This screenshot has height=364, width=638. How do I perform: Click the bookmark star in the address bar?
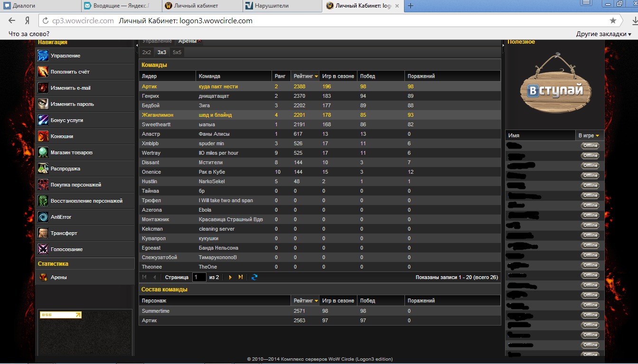pos(613,21)
